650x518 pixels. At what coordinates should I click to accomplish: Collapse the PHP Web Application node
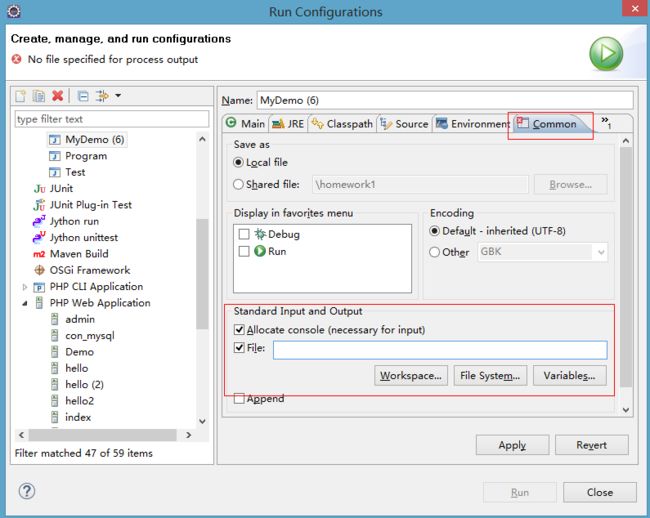(24, 303)
